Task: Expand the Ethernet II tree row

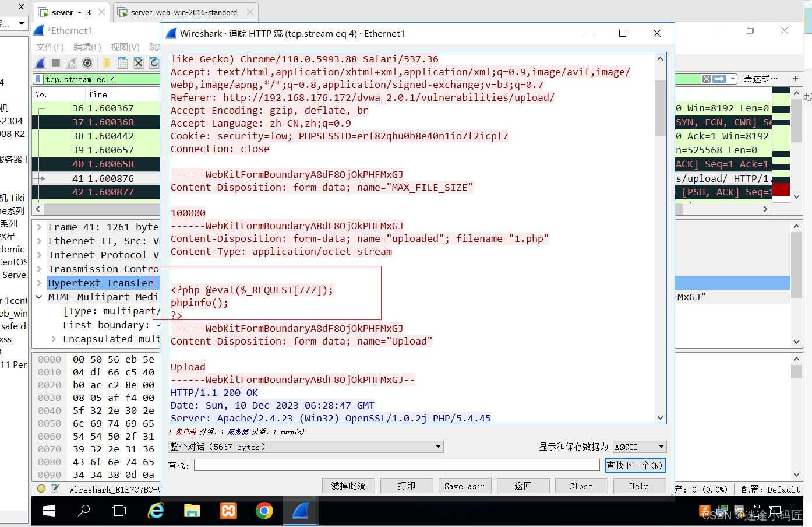Action: click(x=39, y=241)
